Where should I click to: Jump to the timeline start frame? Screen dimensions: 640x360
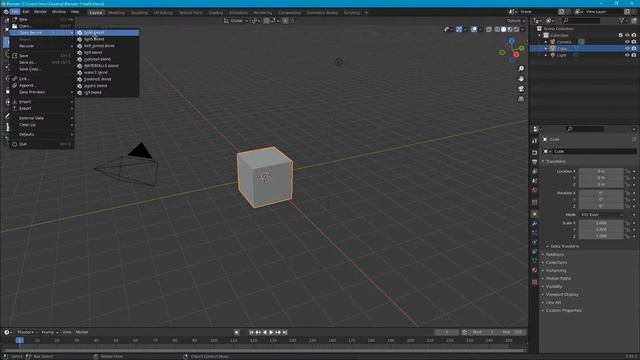tap(251, 332)
